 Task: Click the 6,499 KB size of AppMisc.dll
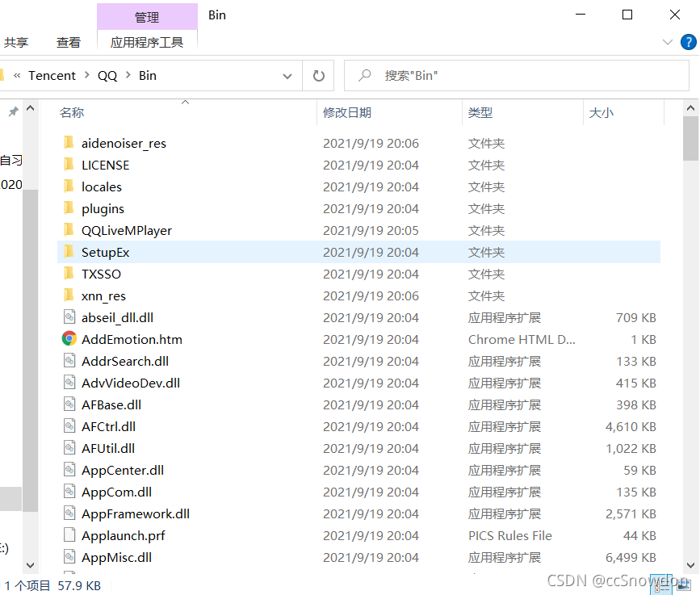pyautogui.click(x=631, y=558)
